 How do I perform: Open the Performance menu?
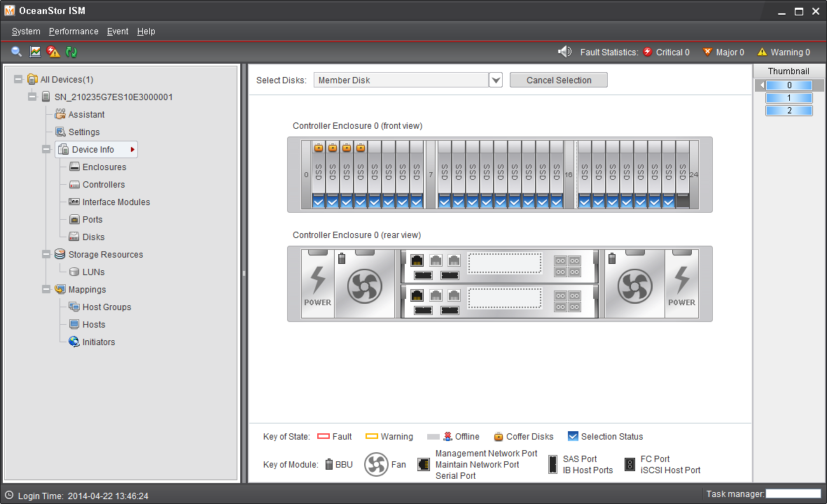pos(74,31)
